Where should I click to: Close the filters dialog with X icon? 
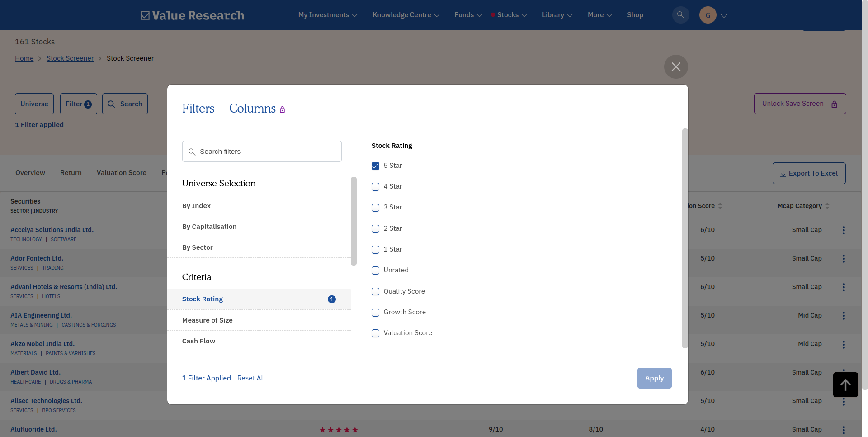[676, 67]
